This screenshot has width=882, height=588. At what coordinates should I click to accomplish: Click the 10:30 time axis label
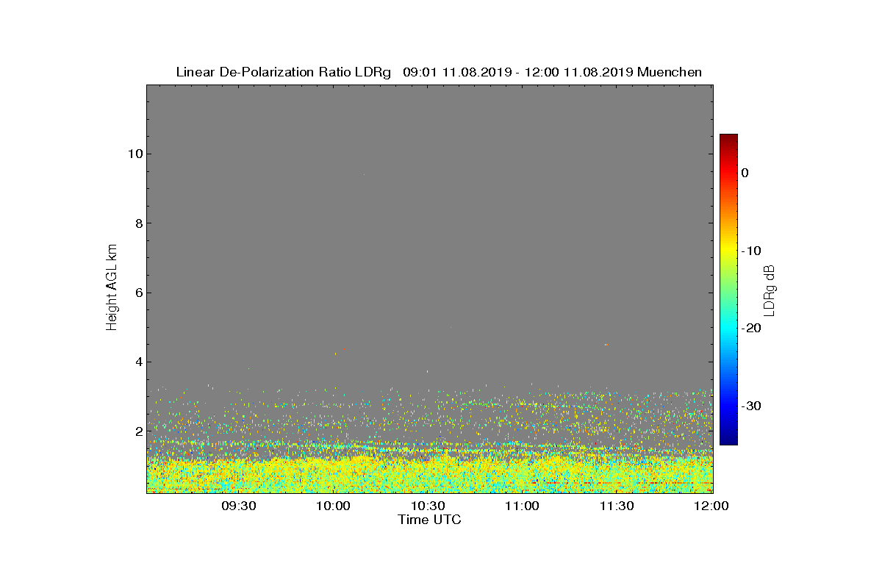click(x=429, y=506)
